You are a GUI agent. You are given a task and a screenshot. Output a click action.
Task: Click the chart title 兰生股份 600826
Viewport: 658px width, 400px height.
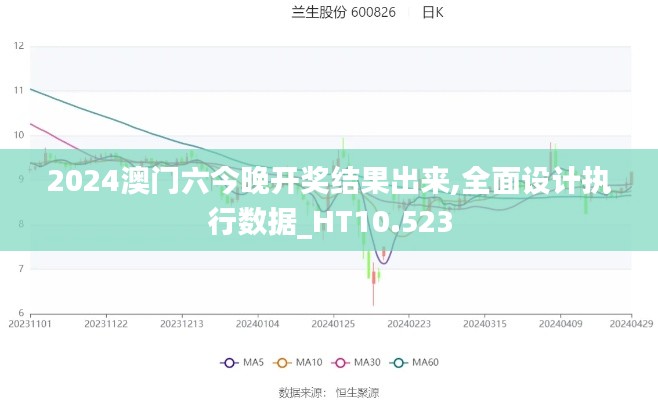(343, 12)
